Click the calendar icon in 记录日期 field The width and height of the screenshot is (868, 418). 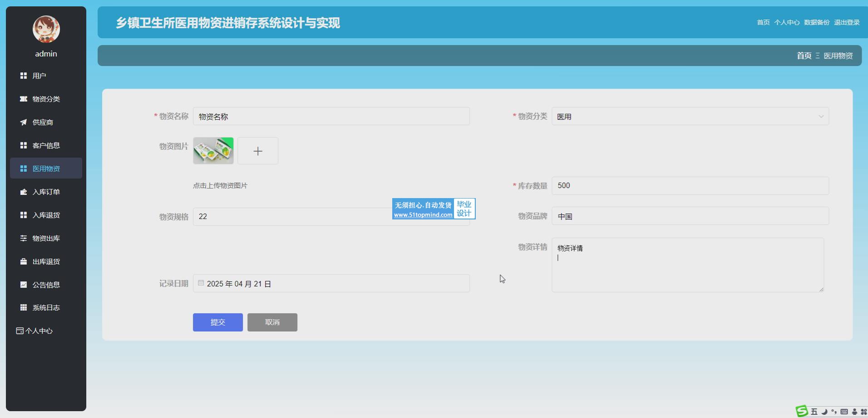point(201,283)
